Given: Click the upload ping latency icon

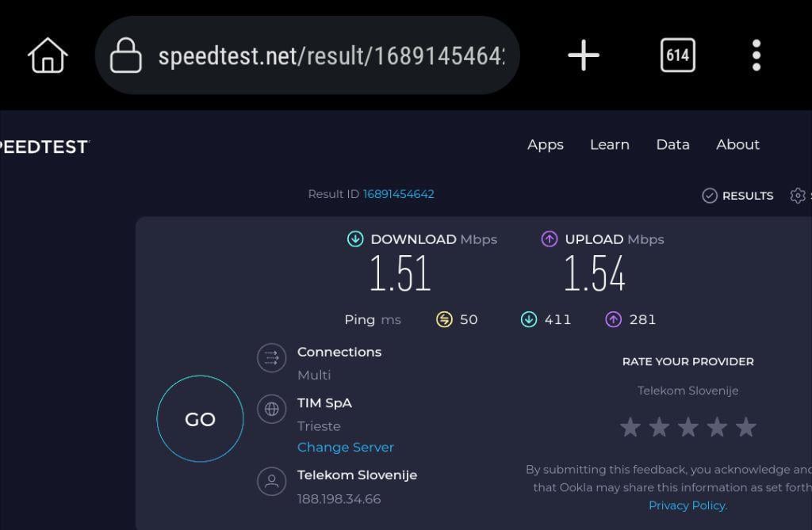Looking at the screenshot, I should click(614, 319).
